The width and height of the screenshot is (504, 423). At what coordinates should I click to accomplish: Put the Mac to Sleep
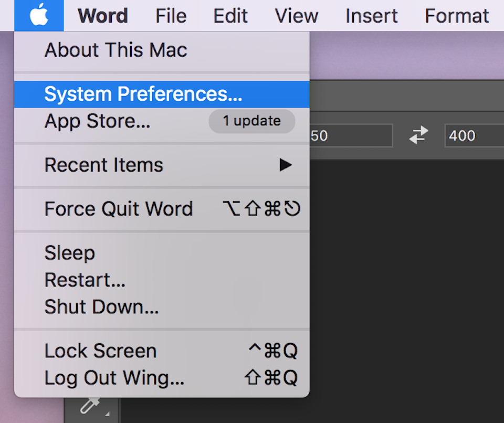69,252
